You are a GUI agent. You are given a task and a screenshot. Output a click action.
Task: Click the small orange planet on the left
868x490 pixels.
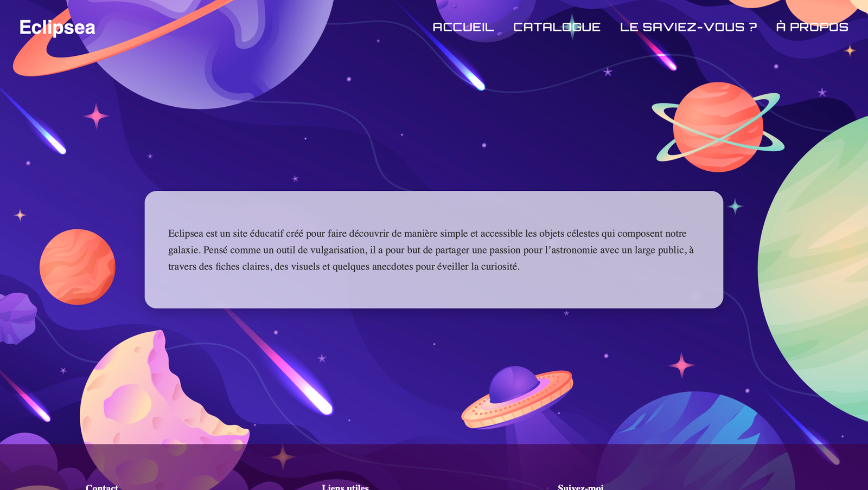pyautogui.click(x=78, y=267)
